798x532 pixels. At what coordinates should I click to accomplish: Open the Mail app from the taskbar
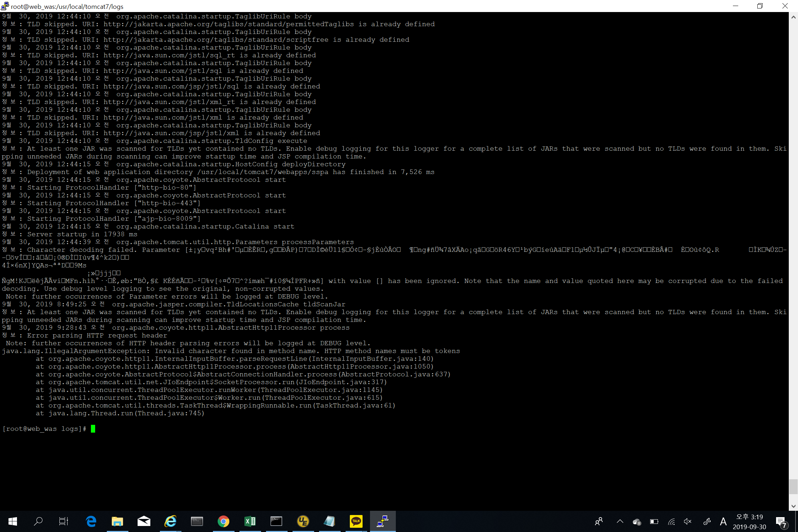tap(144, 521)
